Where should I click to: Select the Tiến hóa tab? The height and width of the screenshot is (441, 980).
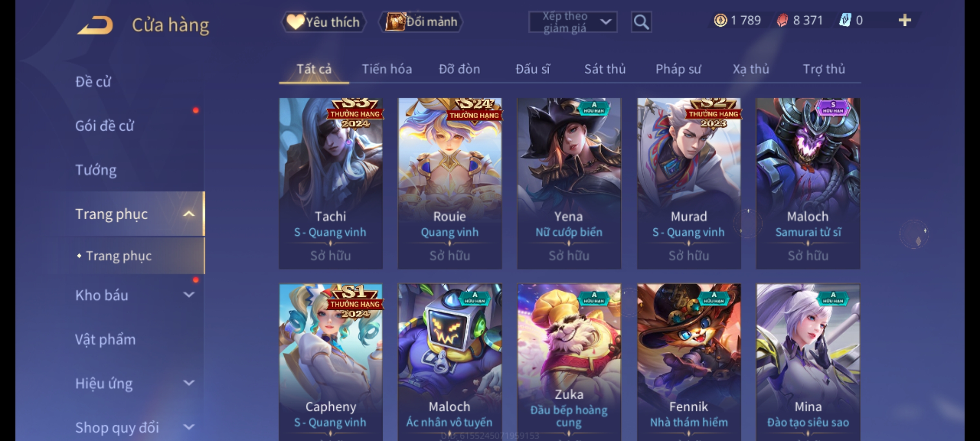point(387,69)
